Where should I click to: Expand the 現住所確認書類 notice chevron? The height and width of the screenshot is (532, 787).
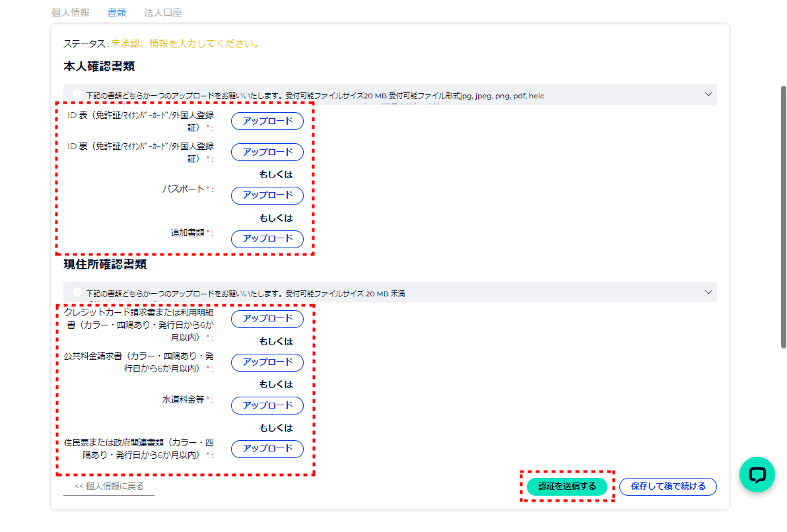click(708, 292)
